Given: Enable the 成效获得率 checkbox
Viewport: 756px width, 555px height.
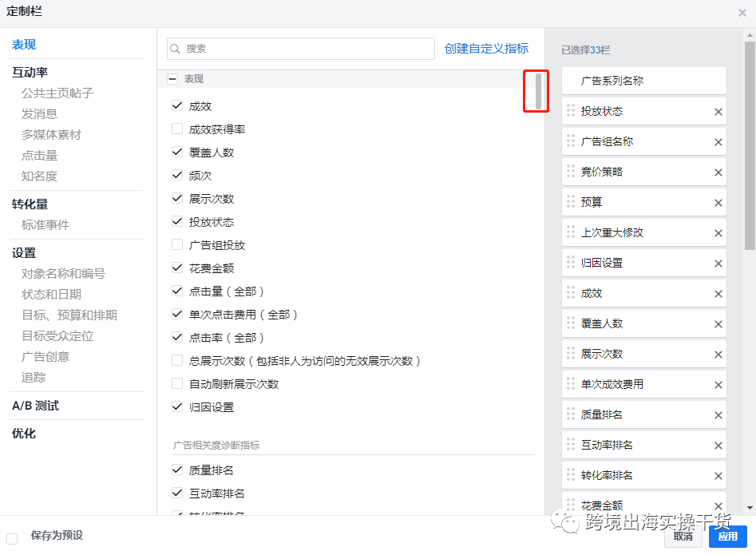Looking at the screenshot, I should tap(176, 129).
